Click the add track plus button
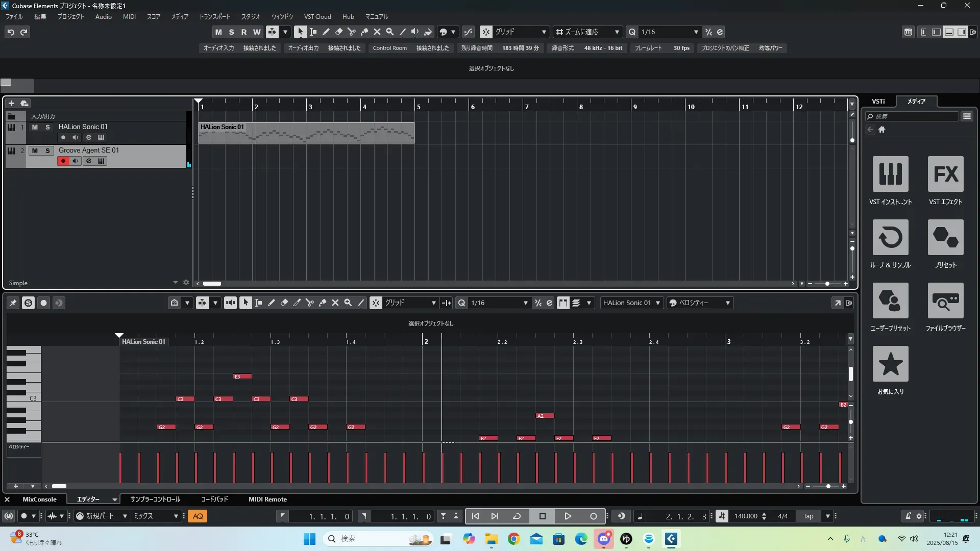Viewport: 980px width, 551px height. coord(11,103)
